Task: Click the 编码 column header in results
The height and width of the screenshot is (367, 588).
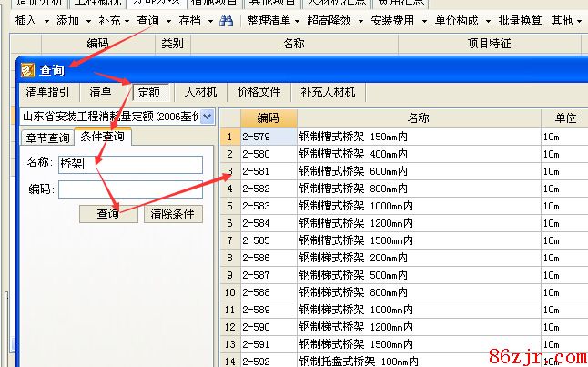Action: point(269,117)
